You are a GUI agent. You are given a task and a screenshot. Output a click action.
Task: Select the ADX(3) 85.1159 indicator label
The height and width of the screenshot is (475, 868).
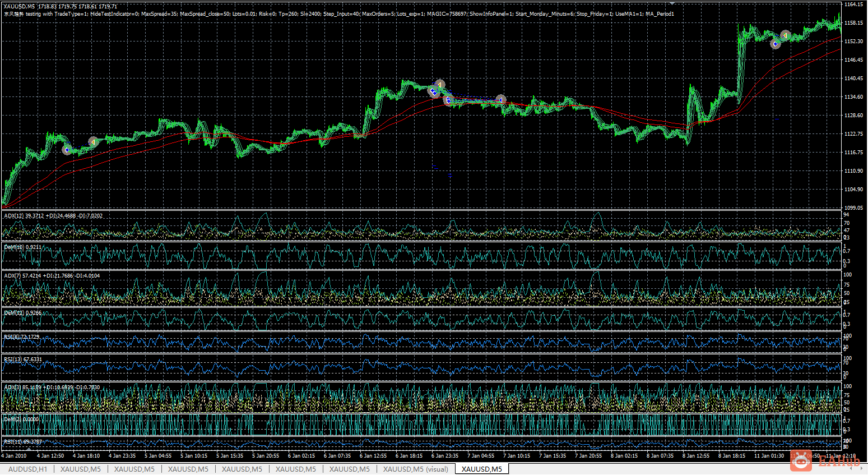(x=52, y=387)
